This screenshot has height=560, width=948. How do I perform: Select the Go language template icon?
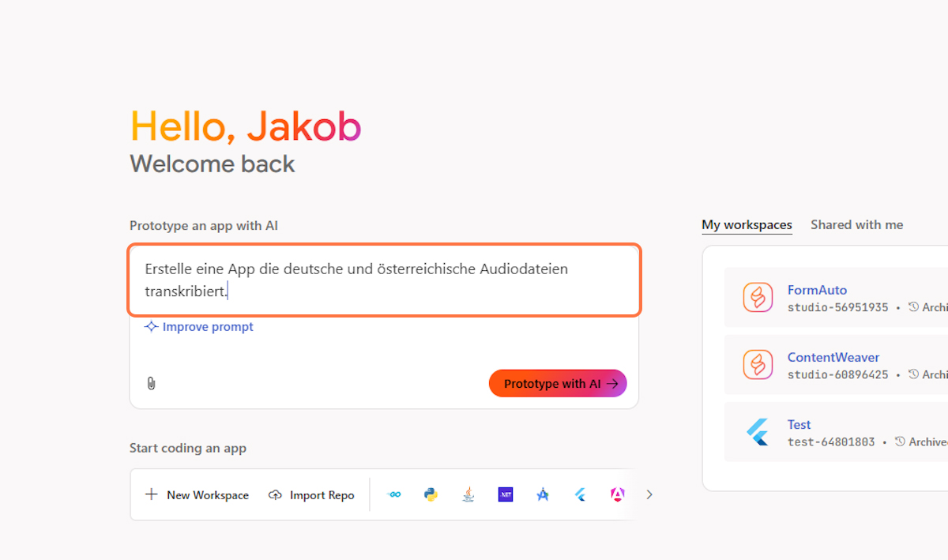[394, 494]
